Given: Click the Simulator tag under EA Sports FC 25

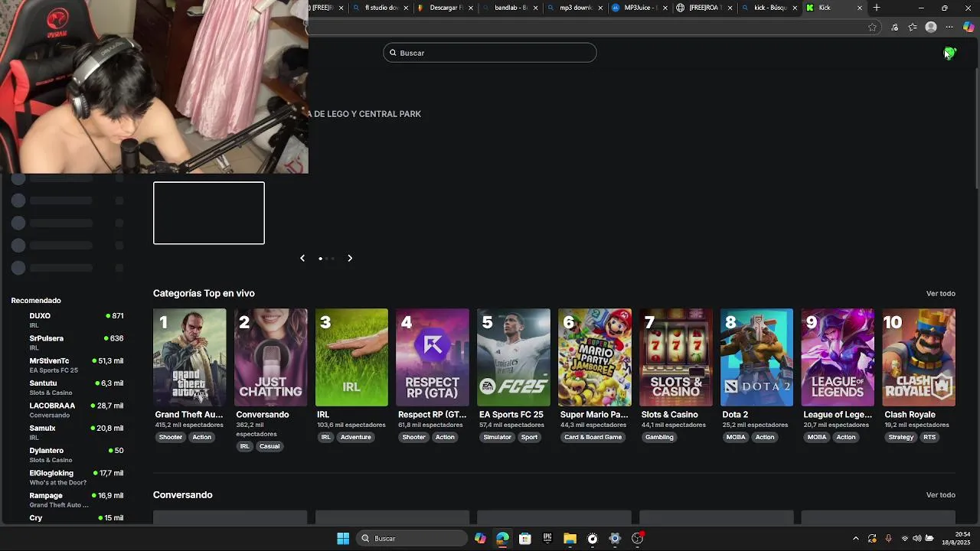Looking at the screenshot, I should 497,438.
